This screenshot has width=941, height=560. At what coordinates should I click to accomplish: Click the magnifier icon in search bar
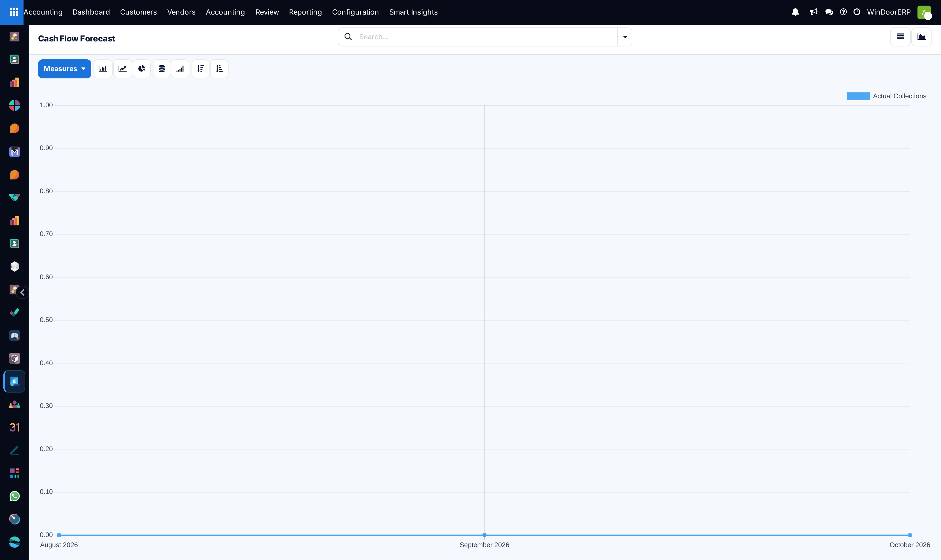tap(348, 37)
